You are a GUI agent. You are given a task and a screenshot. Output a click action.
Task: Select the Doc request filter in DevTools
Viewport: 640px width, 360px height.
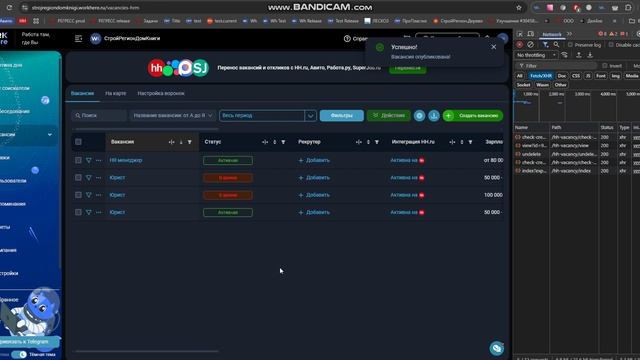click(x=562, y=76)
